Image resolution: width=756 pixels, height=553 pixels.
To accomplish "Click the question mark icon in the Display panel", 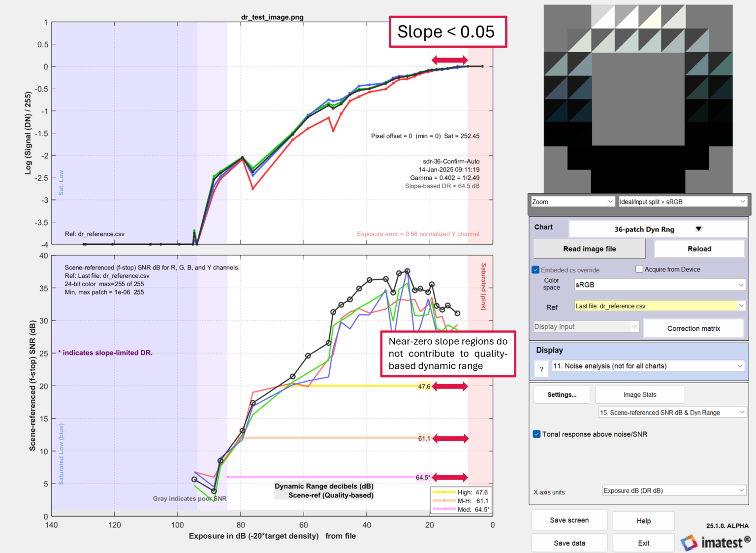I will (x=541, y=369).
